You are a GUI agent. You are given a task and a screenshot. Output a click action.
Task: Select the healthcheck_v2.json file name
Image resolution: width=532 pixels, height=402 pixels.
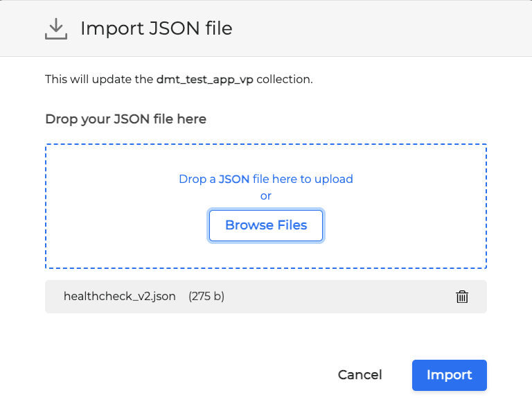coord(119,297)
